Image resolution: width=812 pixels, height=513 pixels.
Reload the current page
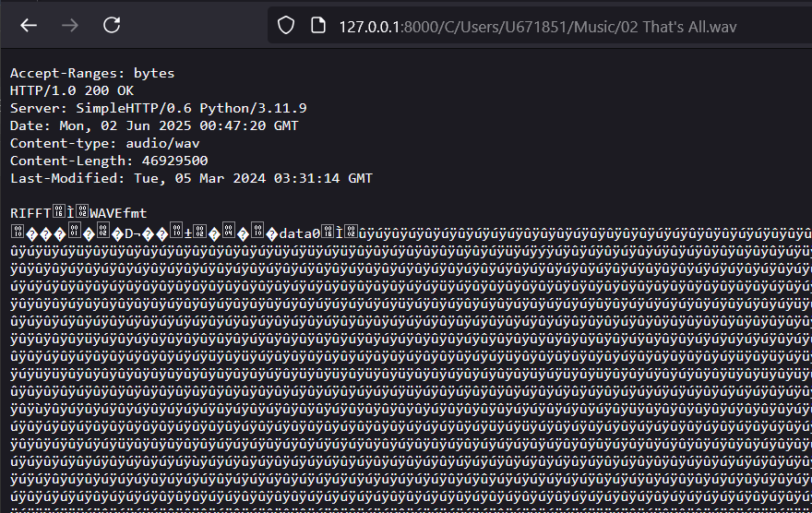112,25
